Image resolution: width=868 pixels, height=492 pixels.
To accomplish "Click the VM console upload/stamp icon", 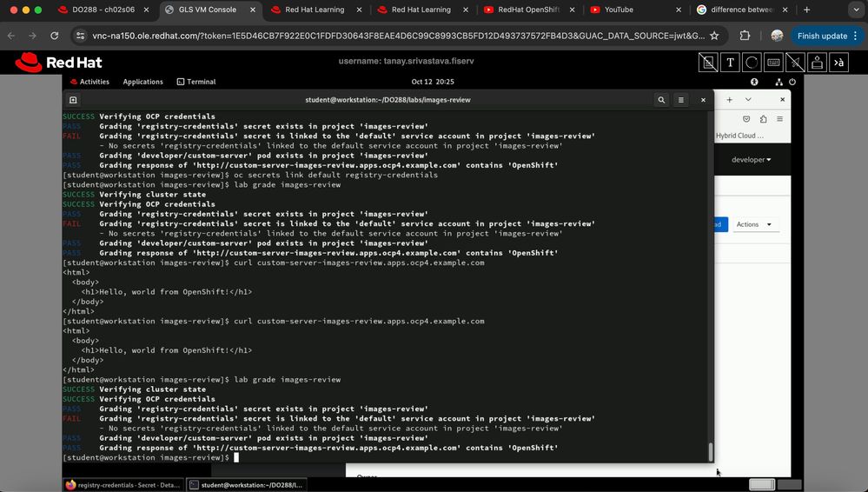I will point(817,63).
